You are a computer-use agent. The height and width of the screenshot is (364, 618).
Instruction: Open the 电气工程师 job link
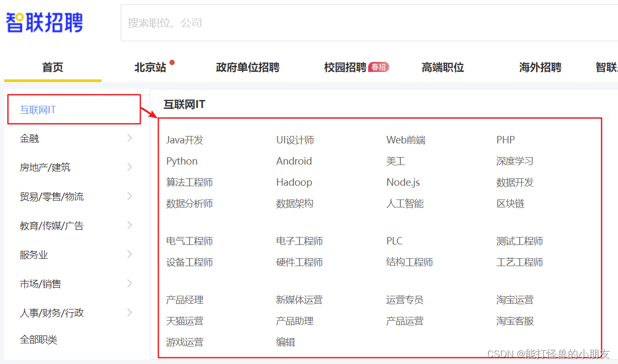(189, 241)
